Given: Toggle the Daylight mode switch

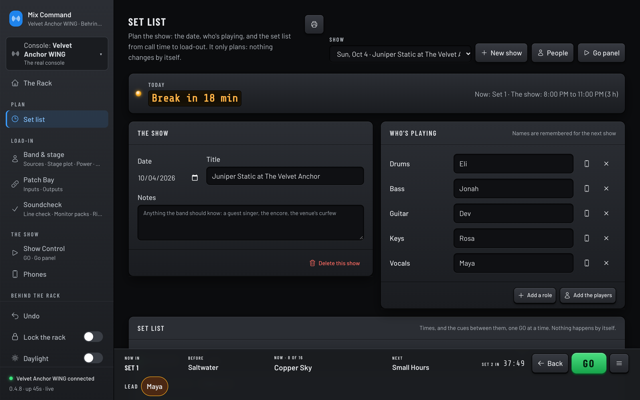Looking at the screenshot, I should click(x=93, y=358).
